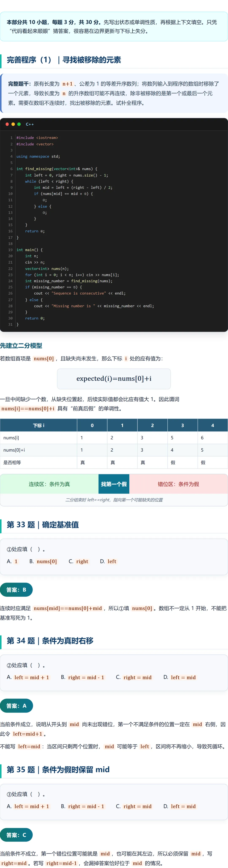Click the 答案：C badge

[16, 835]
